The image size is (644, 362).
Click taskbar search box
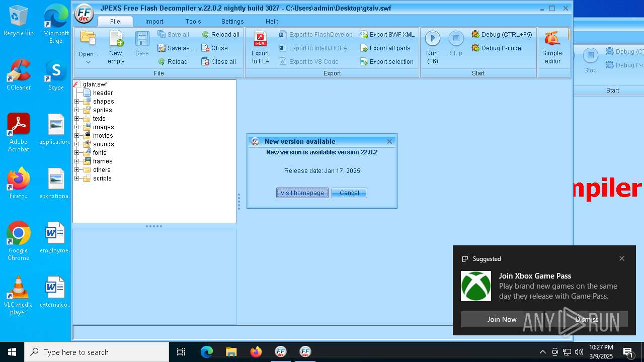[x=97, y=352]
